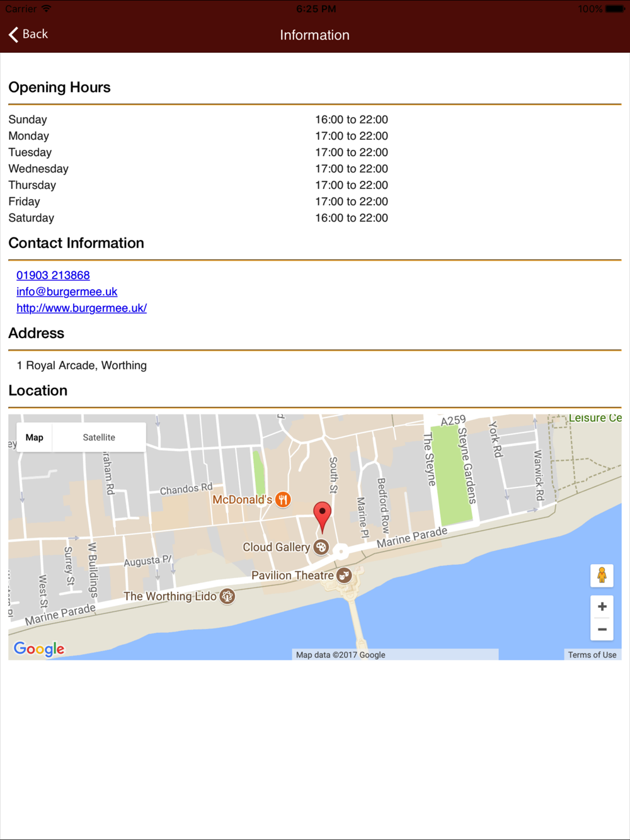Select Saturday's 16:00 to 22:00 hours
The image size is (630, 840).
pyautogui.click(x=352, y=218)
